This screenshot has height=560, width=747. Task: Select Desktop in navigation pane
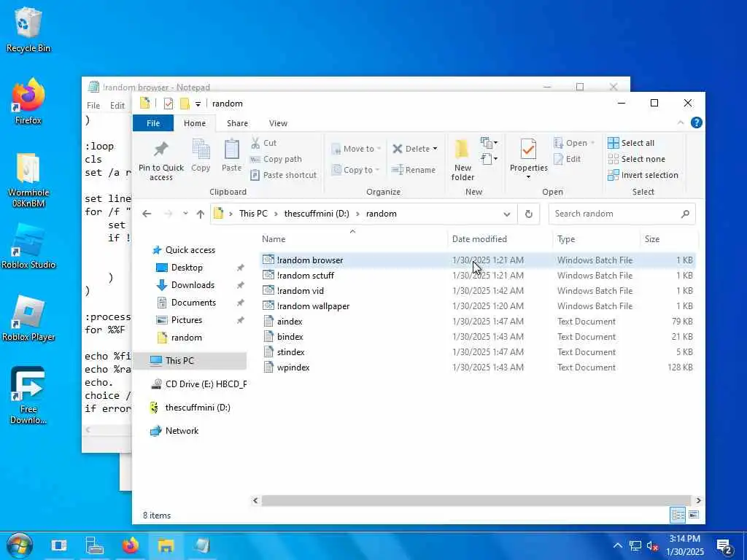click(x=187, y=268)
